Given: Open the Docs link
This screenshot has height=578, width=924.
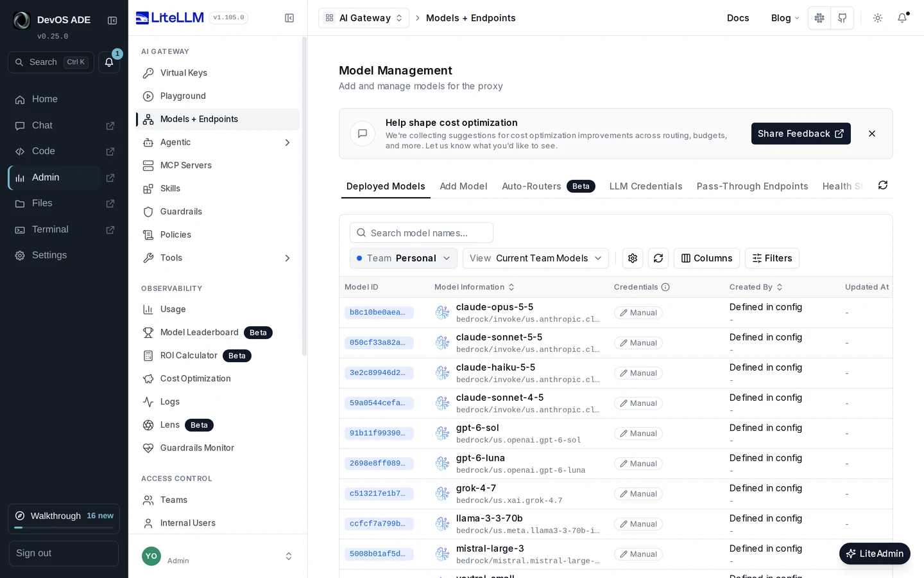Looking at the screenshot, I should 738,18.
